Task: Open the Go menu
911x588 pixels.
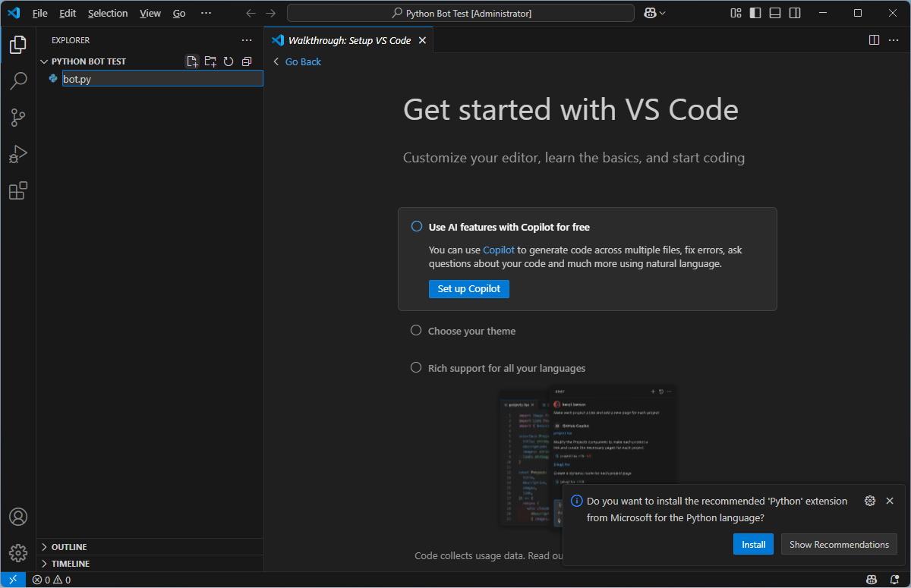Action: click(x=179, y=13)
